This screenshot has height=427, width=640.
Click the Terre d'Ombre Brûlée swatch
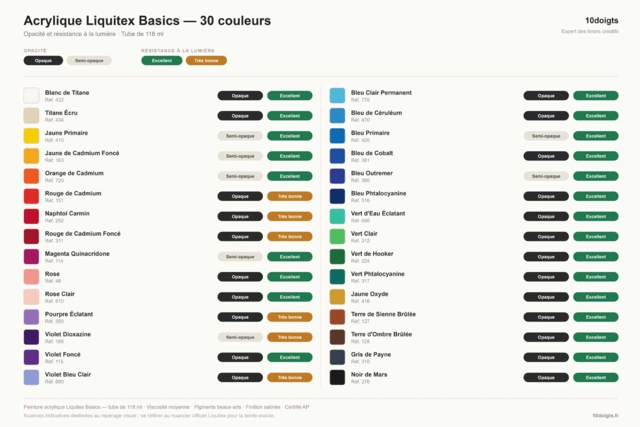point(338,337)
